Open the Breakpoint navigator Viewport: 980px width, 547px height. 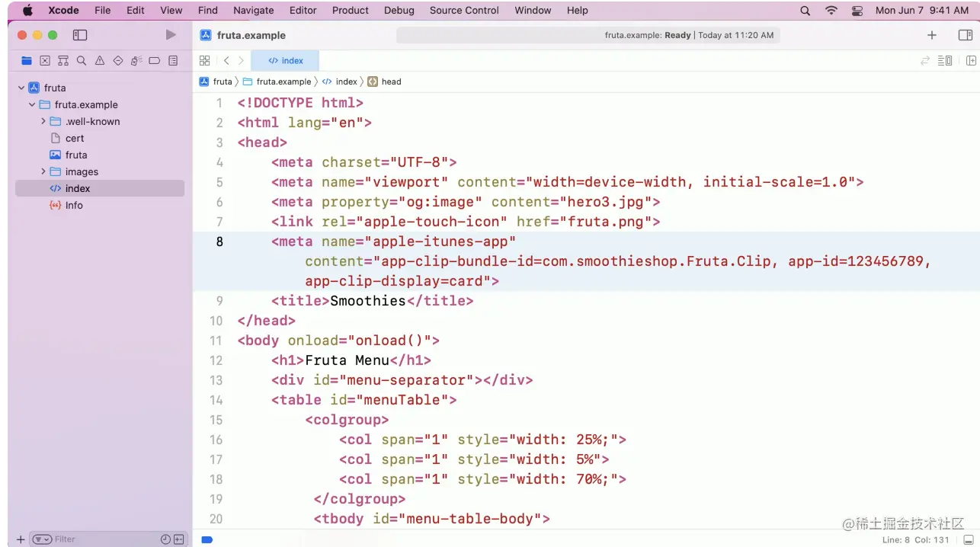[x=155, y=61]
